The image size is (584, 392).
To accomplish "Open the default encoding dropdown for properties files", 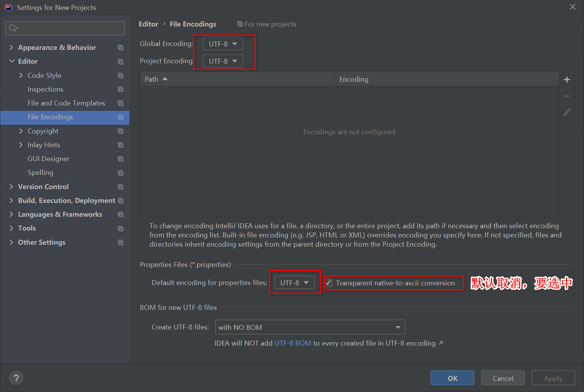I will click(294, 282).
